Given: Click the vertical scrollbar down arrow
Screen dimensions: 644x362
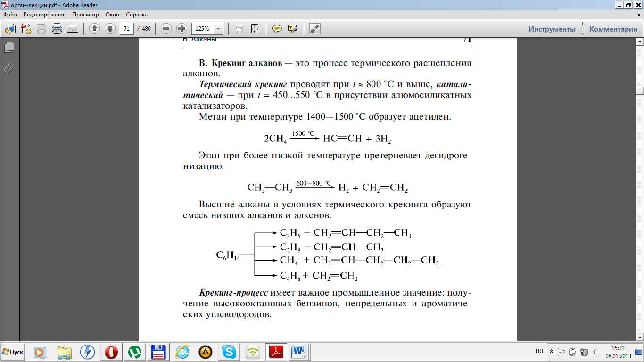Looking at the screenshot, I should click(x=640, y=337).
